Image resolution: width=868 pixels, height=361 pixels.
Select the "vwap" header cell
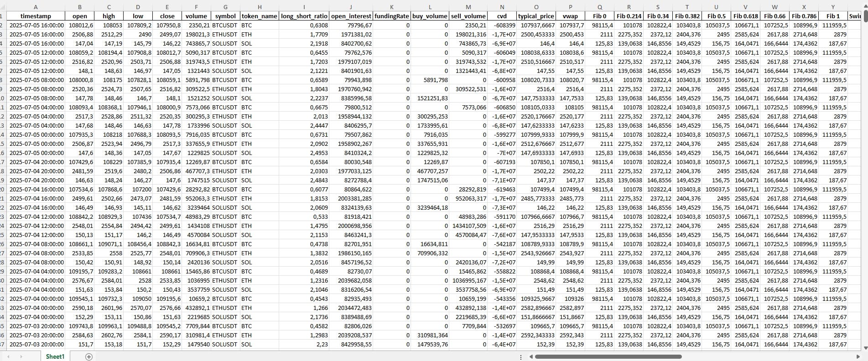571,16
